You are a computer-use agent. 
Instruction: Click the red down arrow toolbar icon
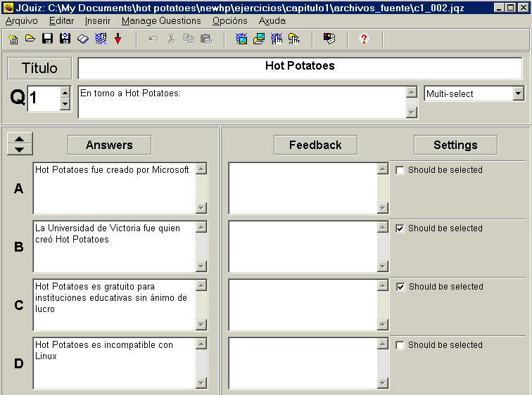118,39
